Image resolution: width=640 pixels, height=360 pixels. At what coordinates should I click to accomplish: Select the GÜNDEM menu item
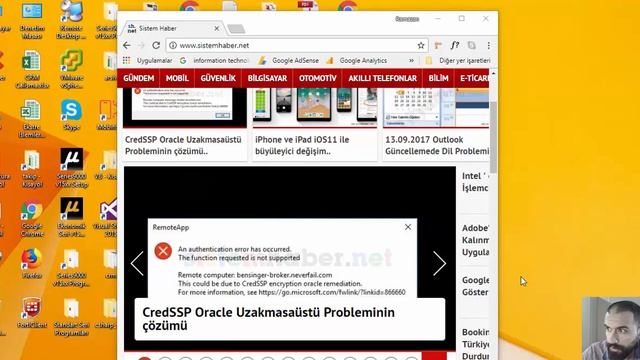coord(139,78)
